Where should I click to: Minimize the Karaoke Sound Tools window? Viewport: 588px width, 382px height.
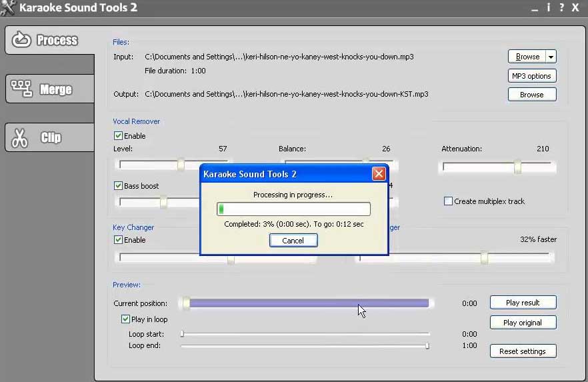535,9
